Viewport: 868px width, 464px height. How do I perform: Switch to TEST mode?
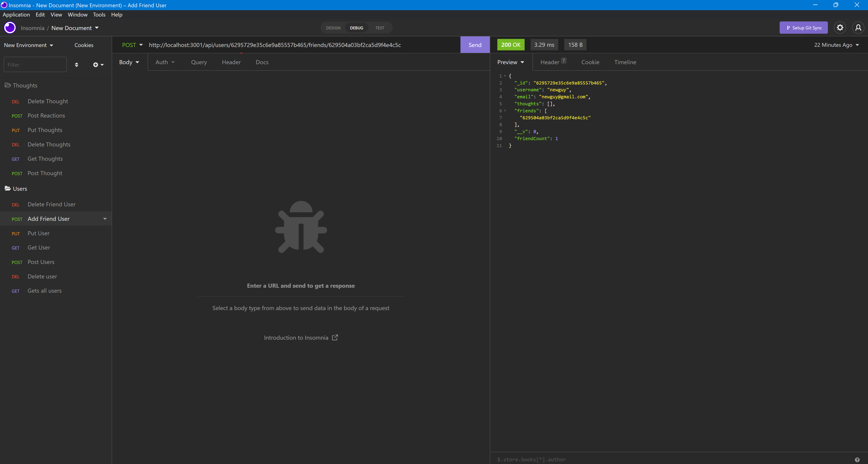coord(380,28)
